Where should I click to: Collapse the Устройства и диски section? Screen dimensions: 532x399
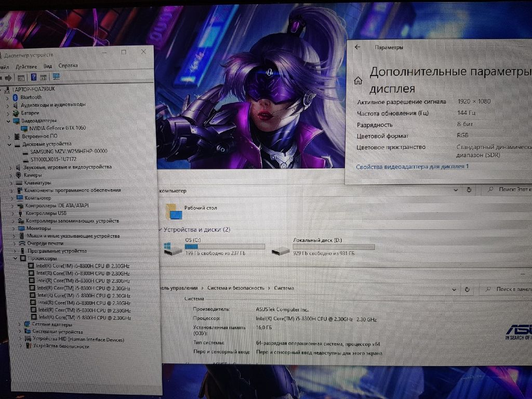(159, 229)
